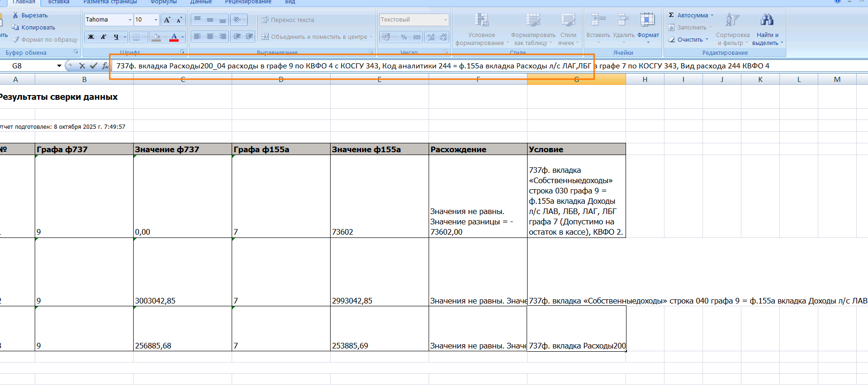Cancel the edit with the formula bar X
The image size is (868, 385).
(82, 66)
